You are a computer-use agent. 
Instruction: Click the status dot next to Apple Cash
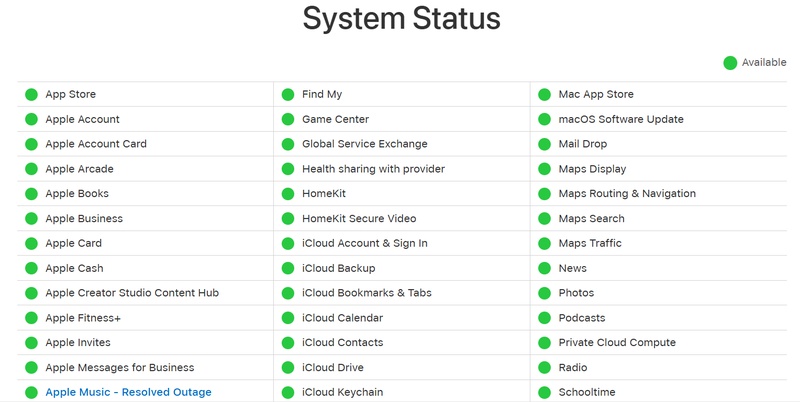click(32, 268)
